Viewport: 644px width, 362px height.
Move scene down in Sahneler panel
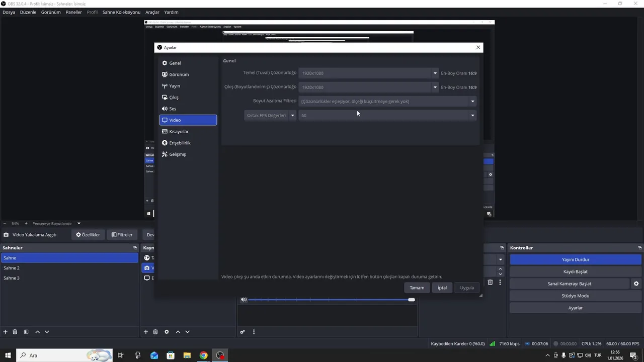47,332
